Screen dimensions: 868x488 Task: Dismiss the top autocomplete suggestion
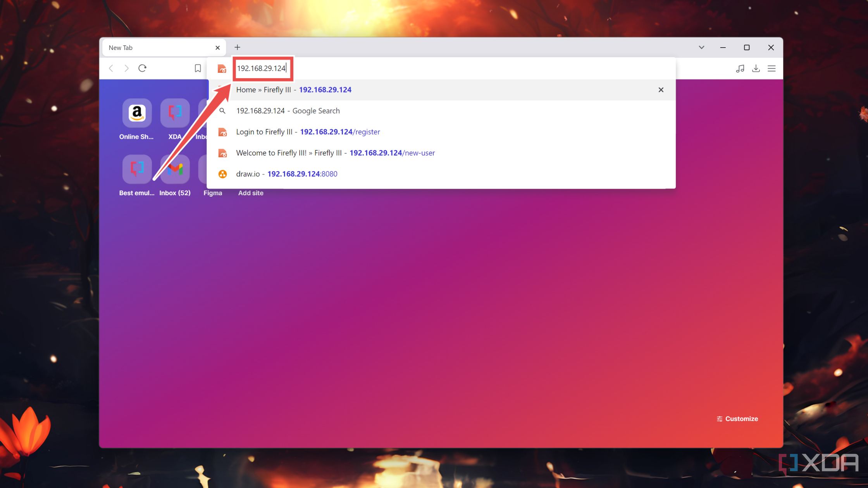(x=661, y=89)
